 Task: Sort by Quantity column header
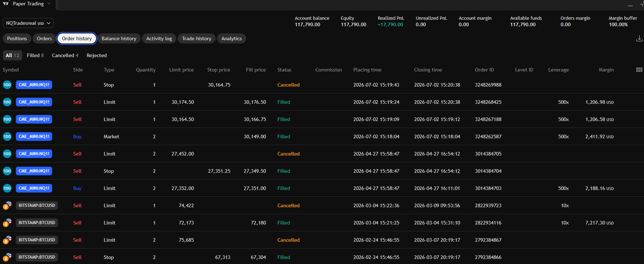(146, 70)
